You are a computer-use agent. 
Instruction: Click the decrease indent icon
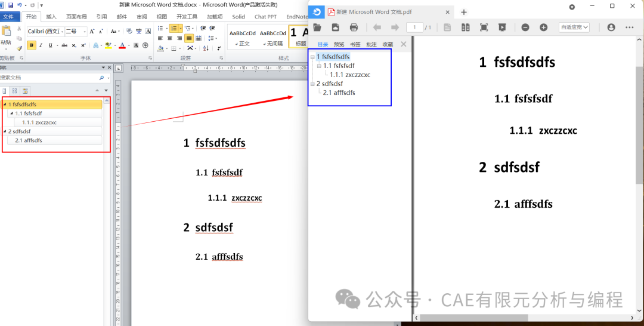point(203,29)
